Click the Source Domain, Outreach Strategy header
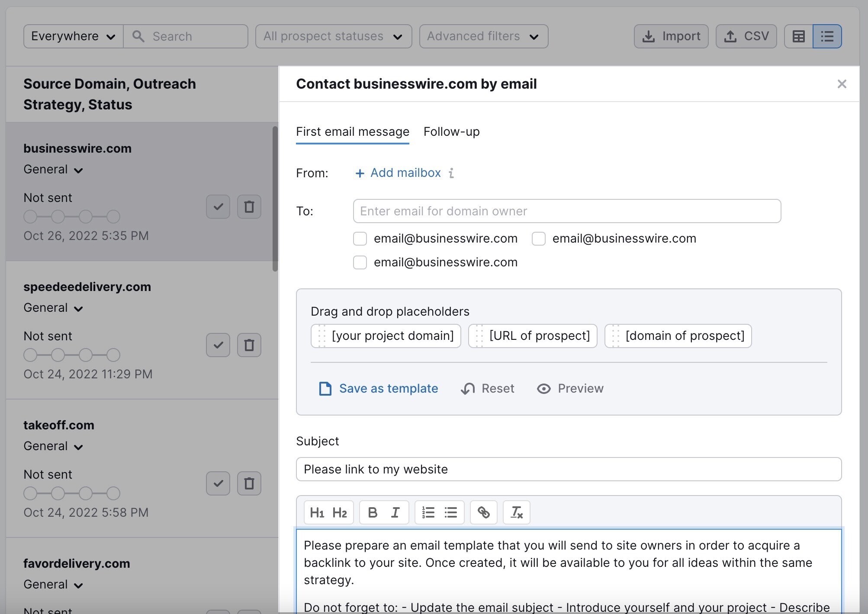This screenshot has width=868, height=614. (x=109, y=94)
